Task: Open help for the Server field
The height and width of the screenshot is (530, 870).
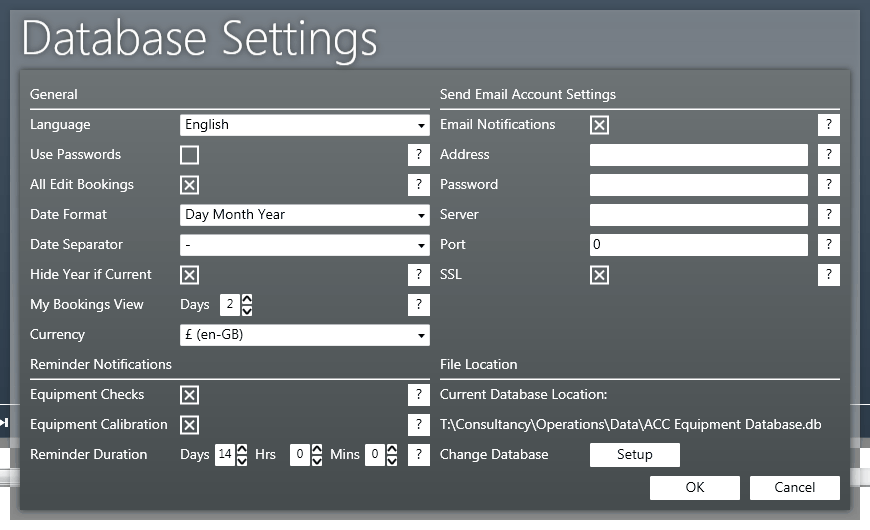Action: tap(829, 215)
